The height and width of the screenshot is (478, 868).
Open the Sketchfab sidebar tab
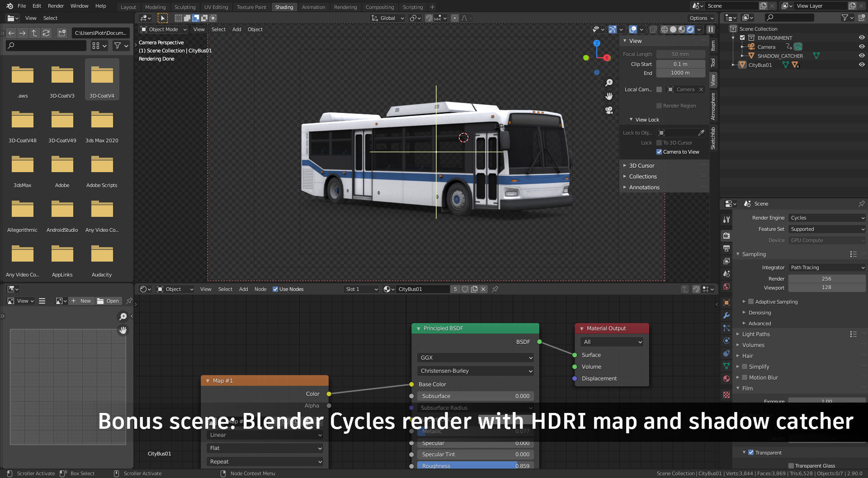tap(713, 138)
